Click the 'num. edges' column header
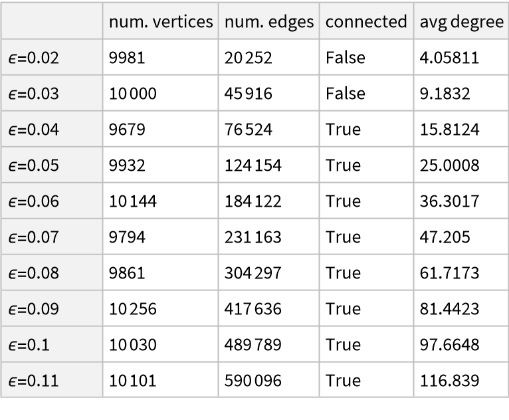Screen dimensions: 509x420 coord(268,22)
